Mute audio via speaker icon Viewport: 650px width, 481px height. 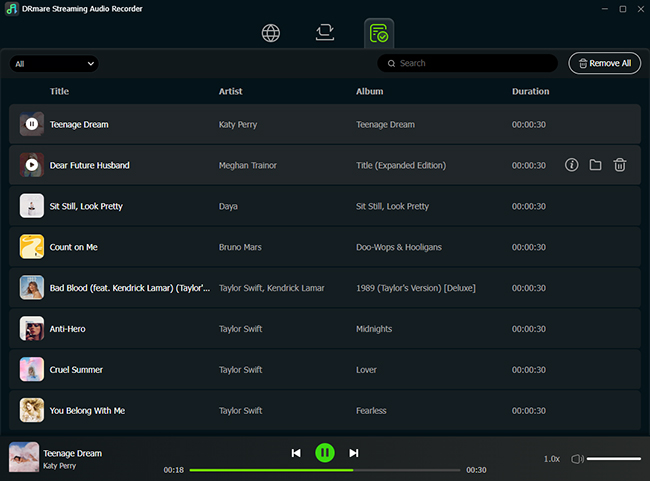(x=577, y=459)
